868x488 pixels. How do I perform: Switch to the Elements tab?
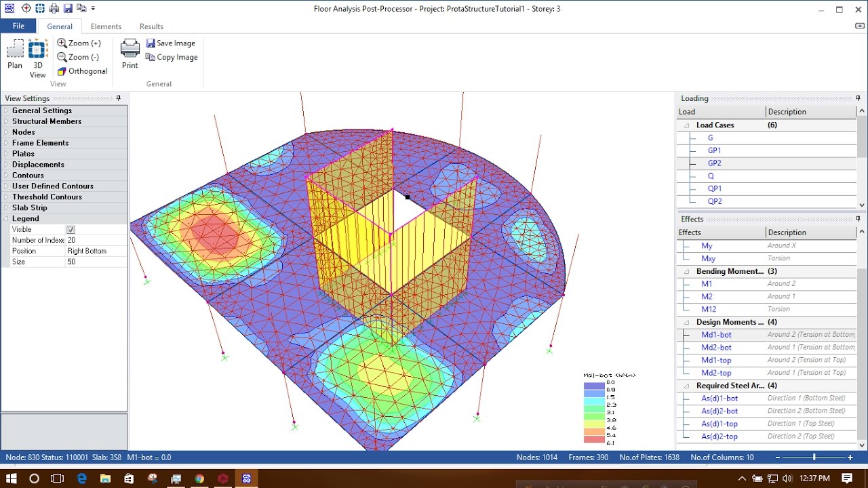106,26
